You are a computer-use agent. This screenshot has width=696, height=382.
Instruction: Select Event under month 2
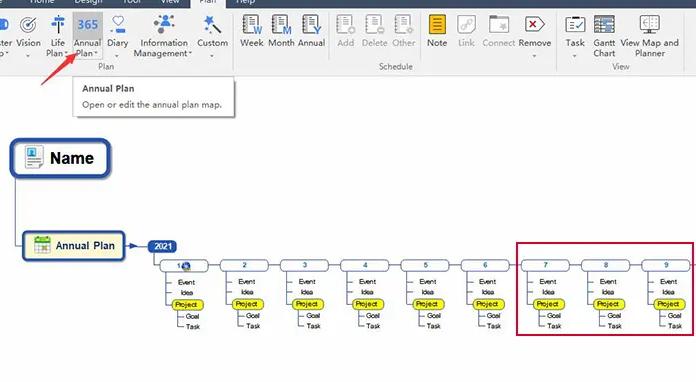(x=247, y=282)
